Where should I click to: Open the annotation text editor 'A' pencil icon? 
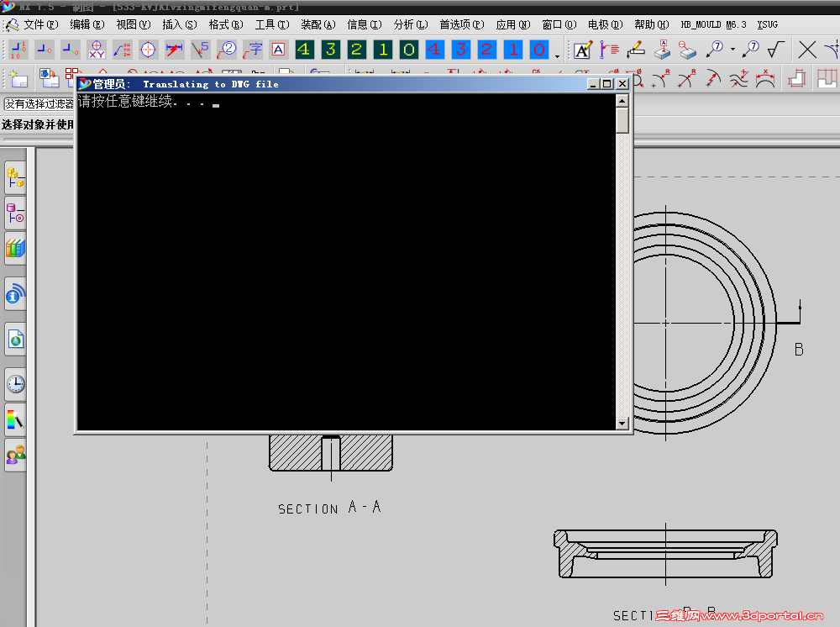click(583, 50)
